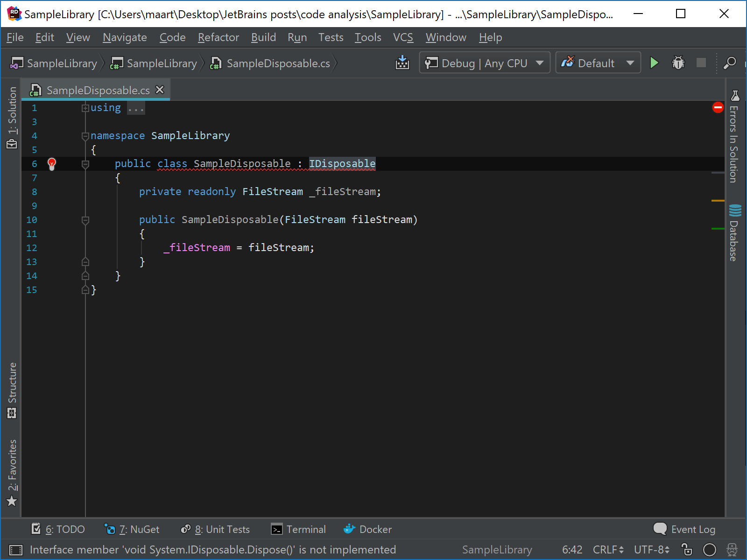Screen dimensions: 747x560
Task: Collapse the namespace SampleLibrary block
Action: [x=85, y=136]
